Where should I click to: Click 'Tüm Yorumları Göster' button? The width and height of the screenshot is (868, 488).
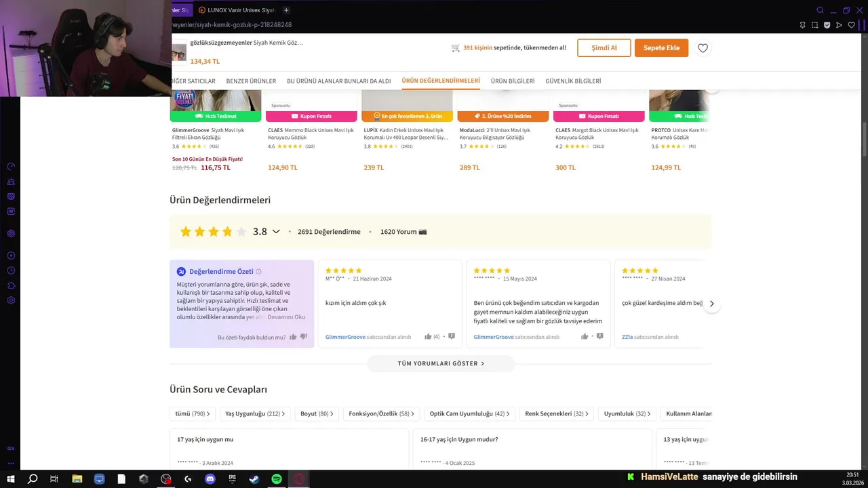(441, 363)
